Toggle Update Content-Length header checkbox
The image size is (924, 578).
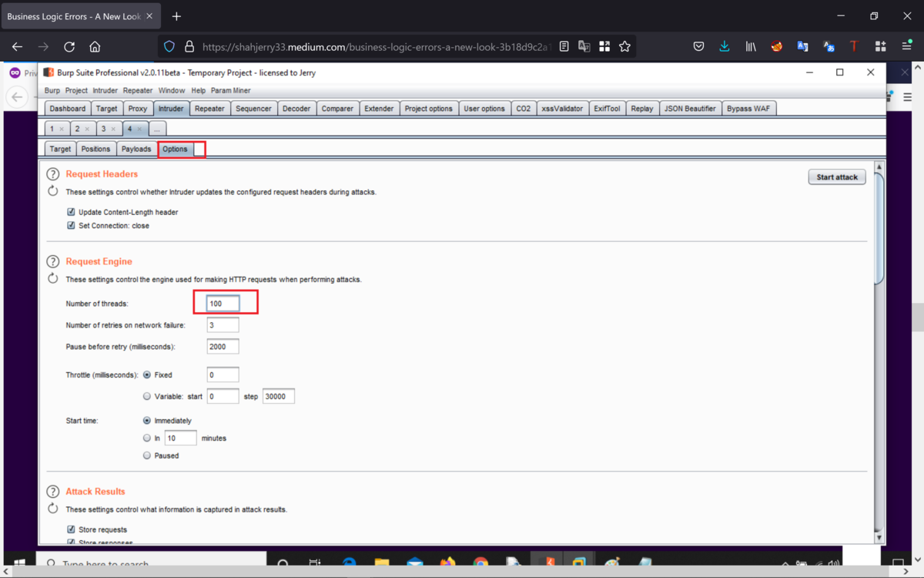coord(71,212)
